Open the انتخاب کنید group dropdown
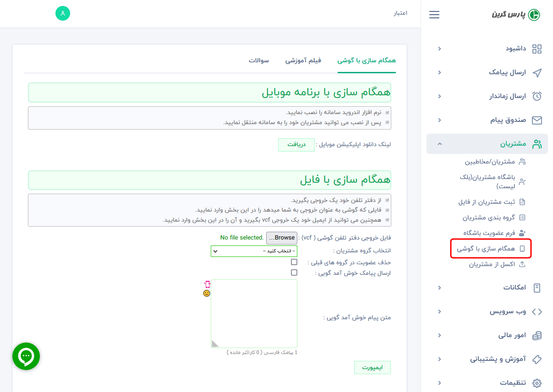 [x=254, y=251]
